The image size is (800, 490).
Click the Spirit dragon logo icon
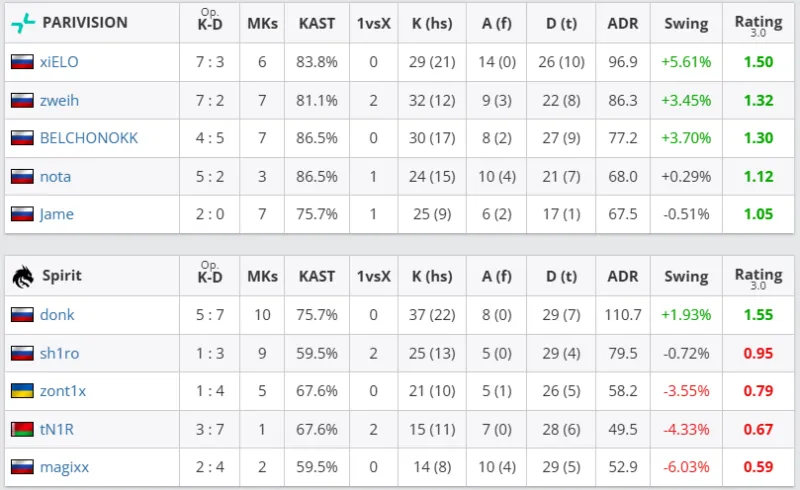pyautogui.click(x=23, y=277)
